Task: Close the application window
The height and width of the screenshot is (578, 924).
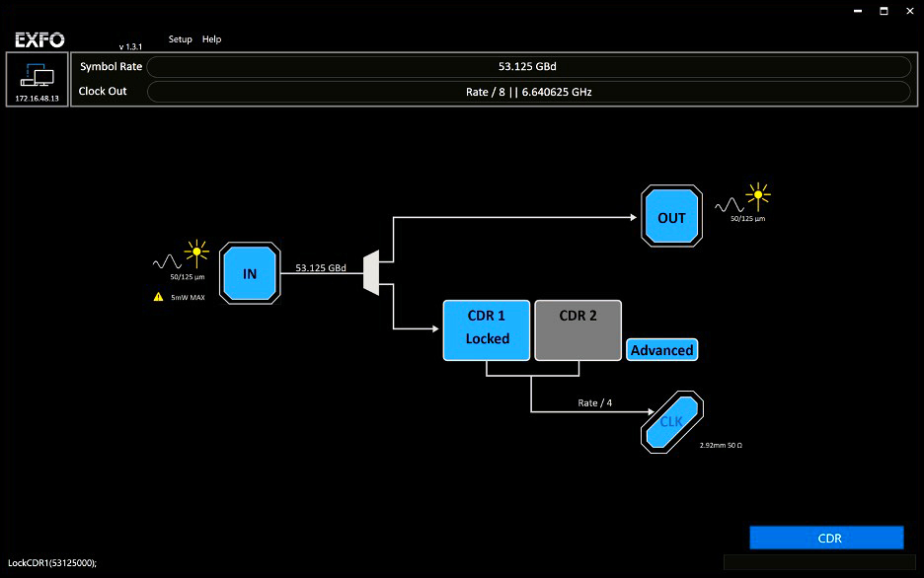Action: point(910,11)
